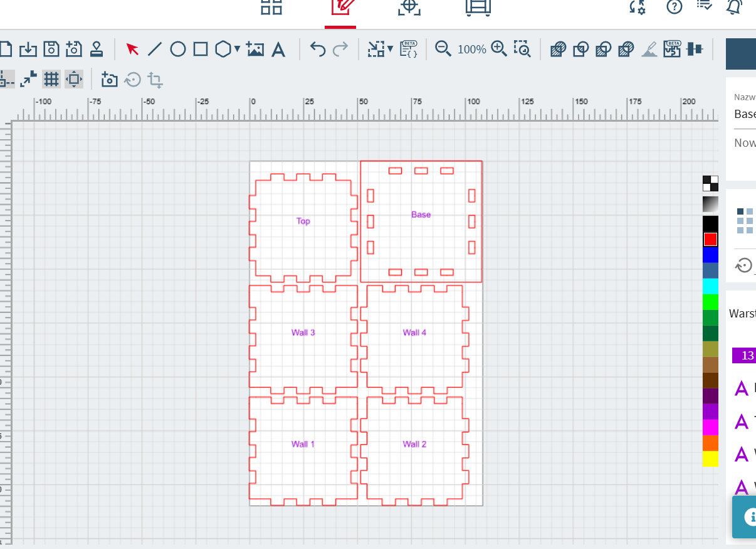Toggle the grid display button
The width and height of the screenshot is (756, 549).
click(x=51, y=79)
